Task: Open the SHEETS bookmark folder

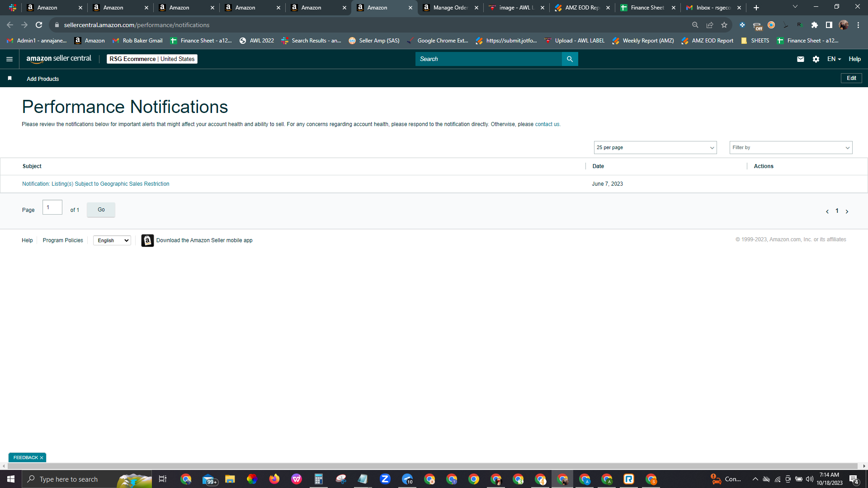Action: (755, 41)
